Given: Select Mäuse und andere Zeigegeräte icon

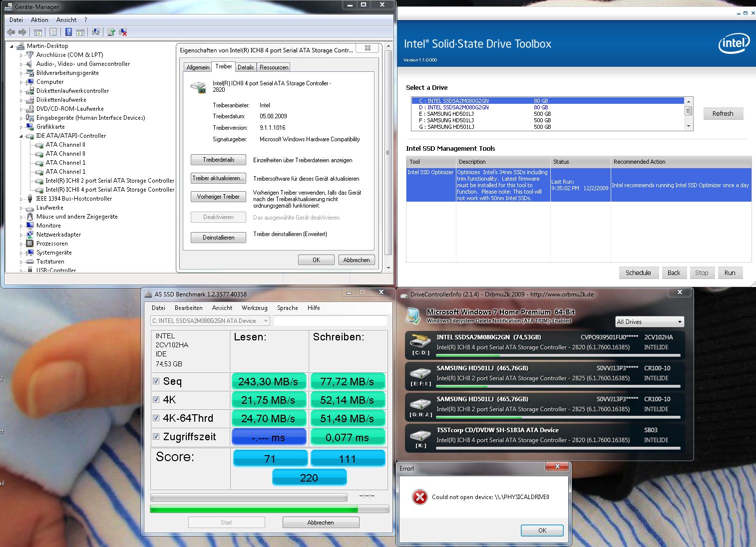Looking at the screenshot, I should 30,217.
